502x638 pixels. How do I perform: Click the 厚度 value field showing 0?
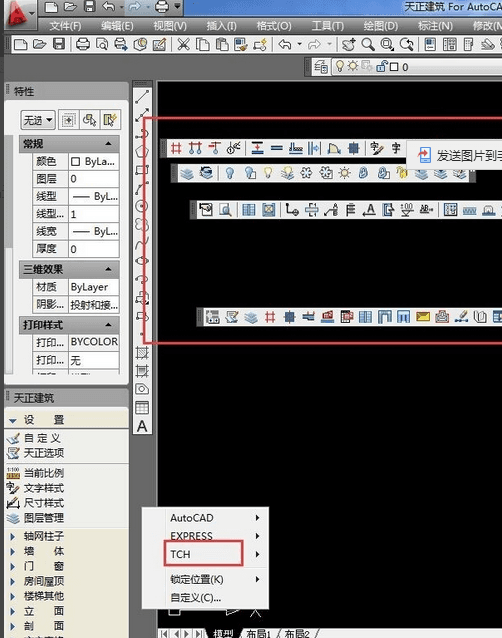click(94, 249)
